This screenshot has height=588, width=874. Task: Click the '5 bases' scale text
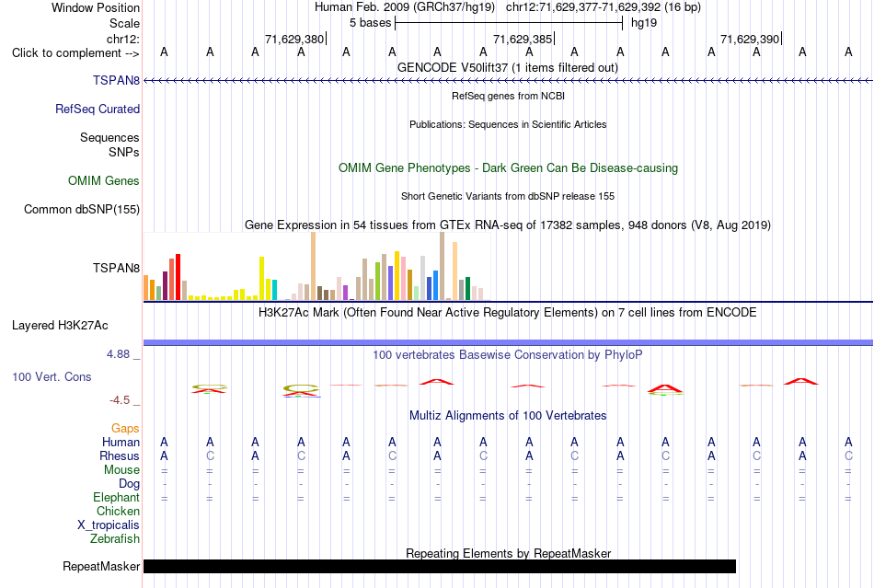pyautogui.click(x=370, y=23)
